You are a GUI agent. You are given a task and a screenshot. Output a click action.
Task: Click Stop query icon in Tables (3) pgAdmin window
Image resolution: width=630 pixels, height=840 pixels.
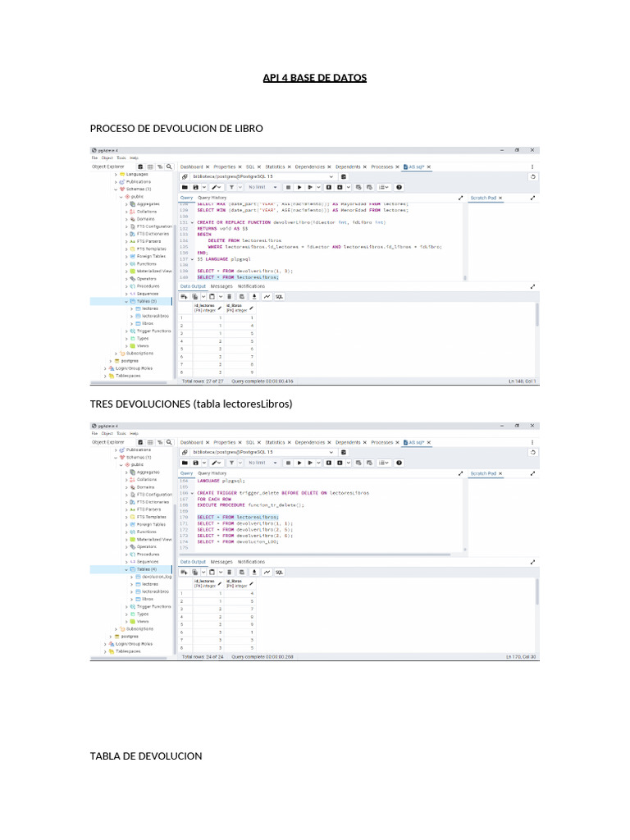(x=288, y=188)
